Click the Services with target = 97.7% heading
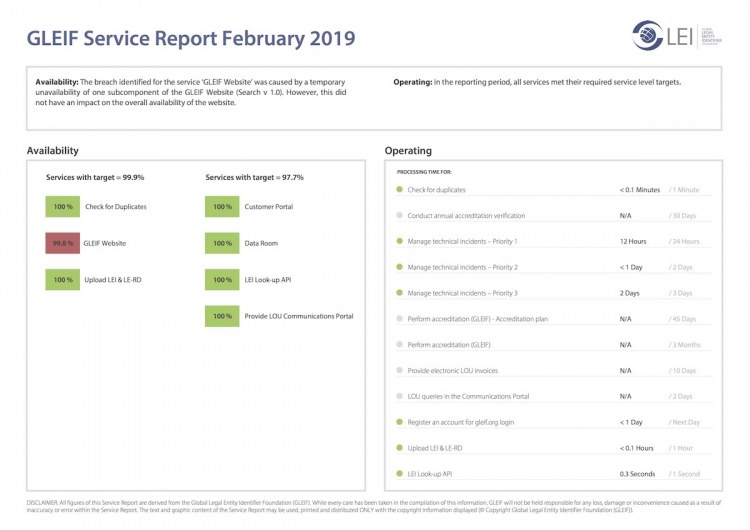 pyautogui.click(x=254, y=177)
